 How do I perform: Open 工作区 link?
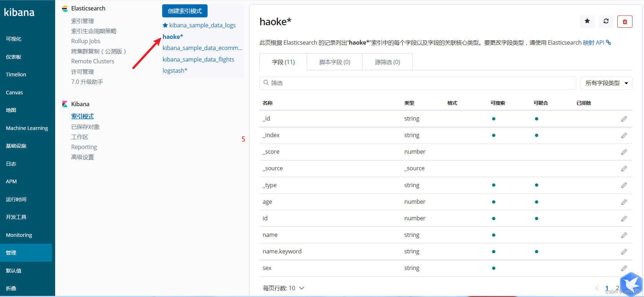click(80, 137)
